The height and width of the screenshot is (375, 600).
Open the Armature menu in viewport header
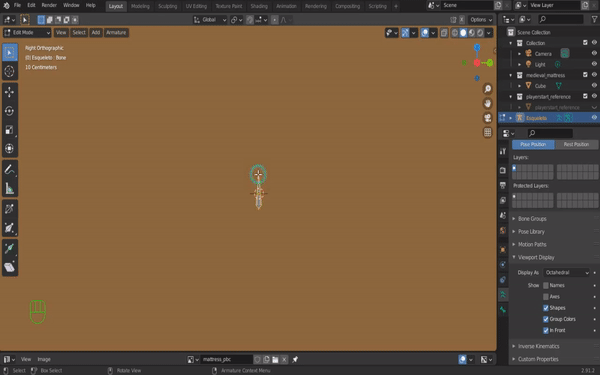click(x=116, y=33)
